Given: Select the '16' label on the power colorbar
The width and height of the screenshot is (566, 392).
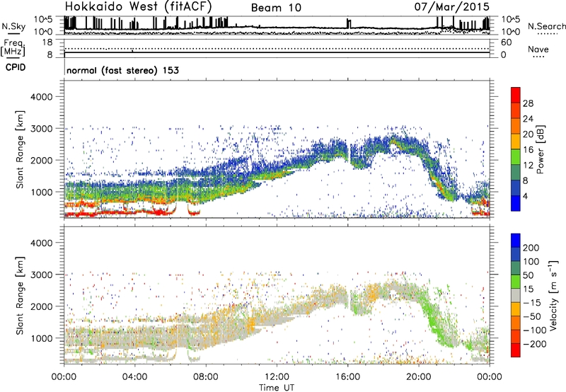Looking at the screenshot, I should tap(528, 150).
